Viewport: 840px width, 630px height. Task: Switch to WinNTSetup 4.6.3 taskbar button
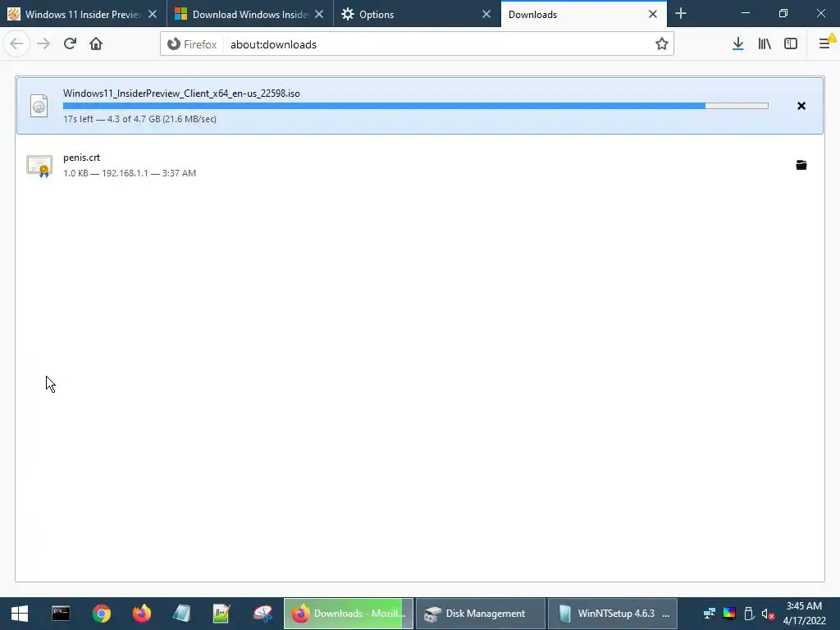(613, 614)
